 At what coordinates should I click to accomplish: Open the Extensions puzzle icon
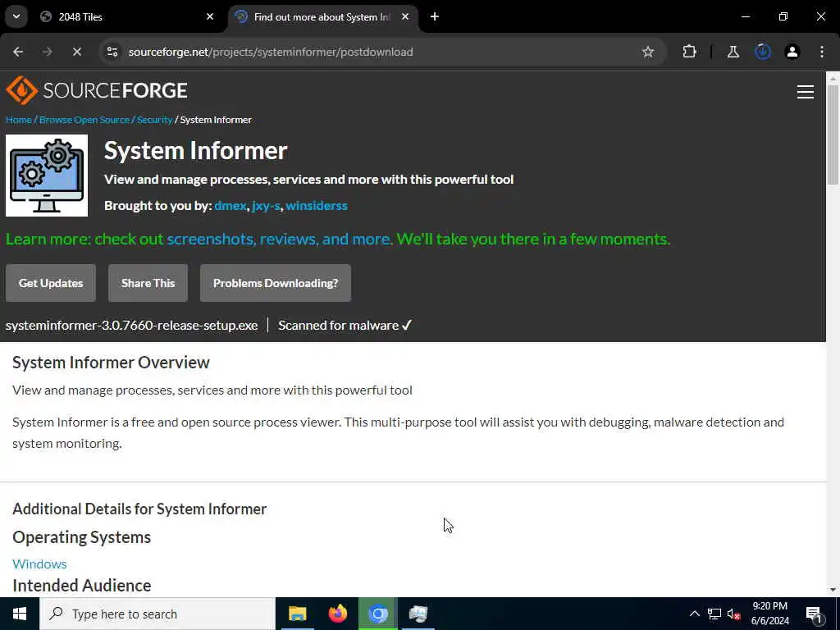click(x=689, y=52)
